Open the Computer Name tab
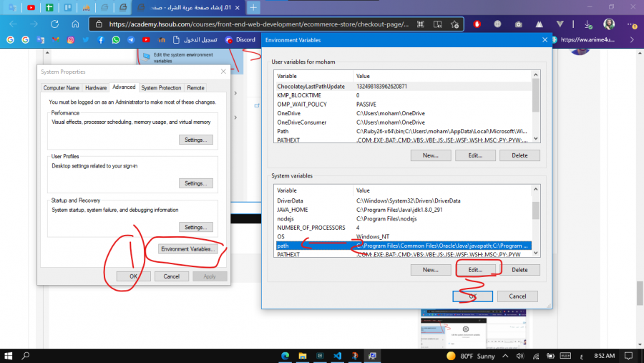The image size is (644, 363). (62, 87)
